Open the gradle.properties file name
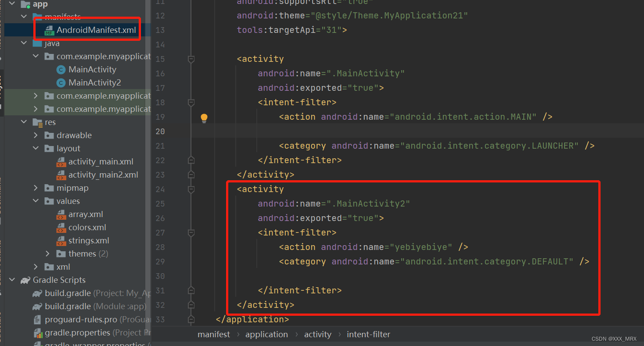The height and width of the screenshot is (346, 644). (x=77, y=332)
